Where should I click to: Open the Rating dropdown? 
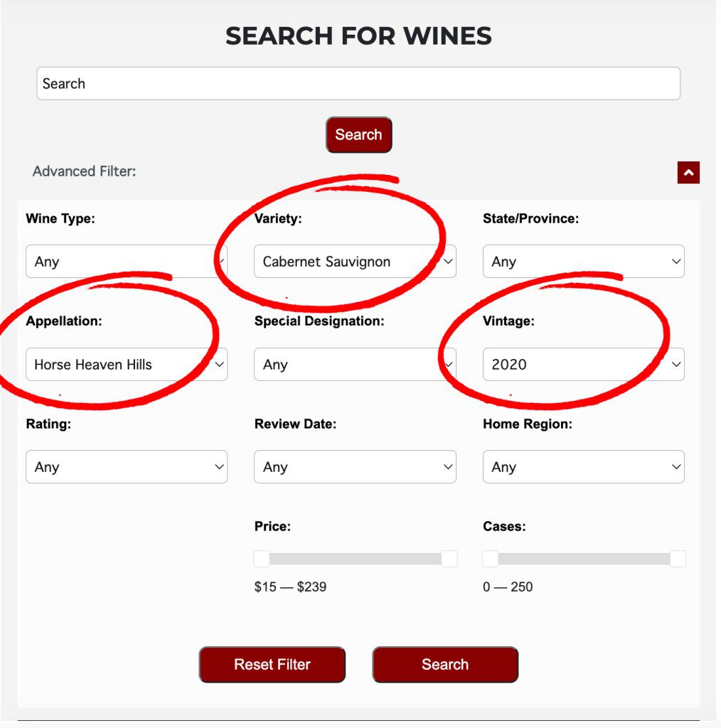pos(127,466)
